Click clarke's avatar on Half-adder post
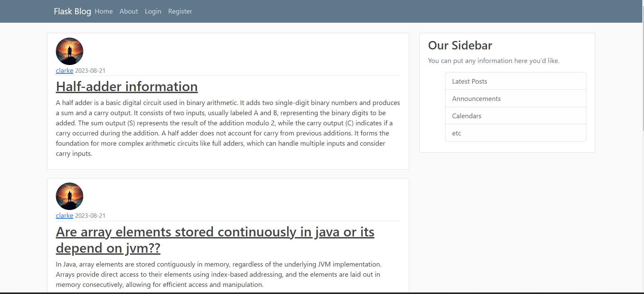The image size is (644, 294). (x=69, y=51)
